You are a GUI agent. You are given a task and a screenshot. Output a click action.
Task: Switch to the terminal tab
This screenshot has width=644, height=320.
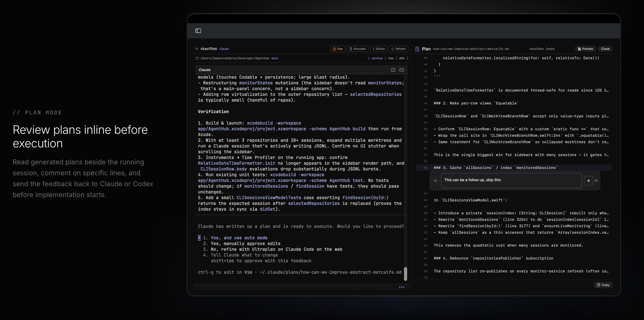click(x=377, y=58)
